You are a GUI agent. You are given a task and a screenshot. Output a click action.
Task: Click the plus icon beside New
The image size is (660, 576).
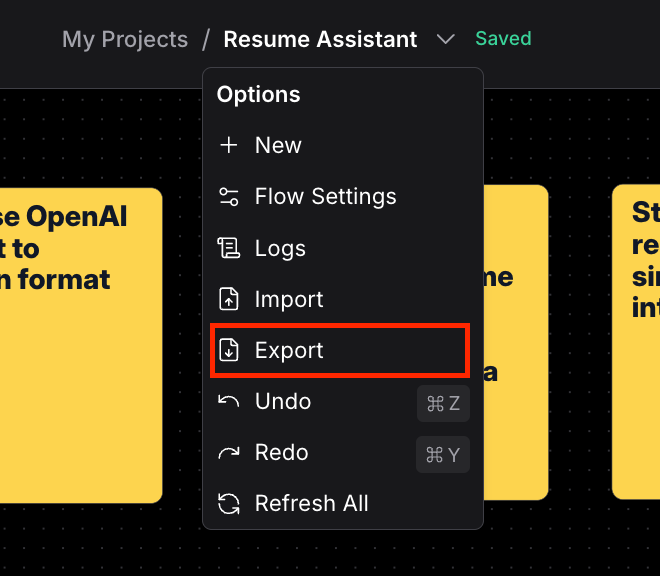(x=229, y=146)
